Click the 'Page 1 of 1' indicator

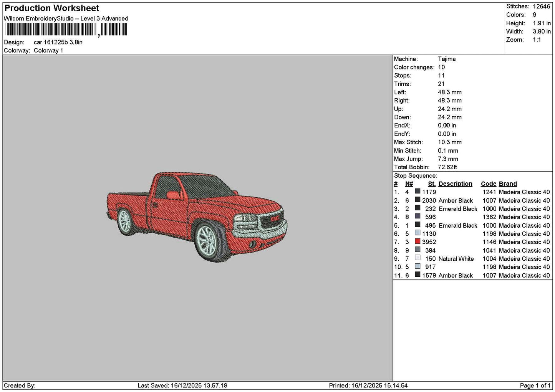click(535, 385)
